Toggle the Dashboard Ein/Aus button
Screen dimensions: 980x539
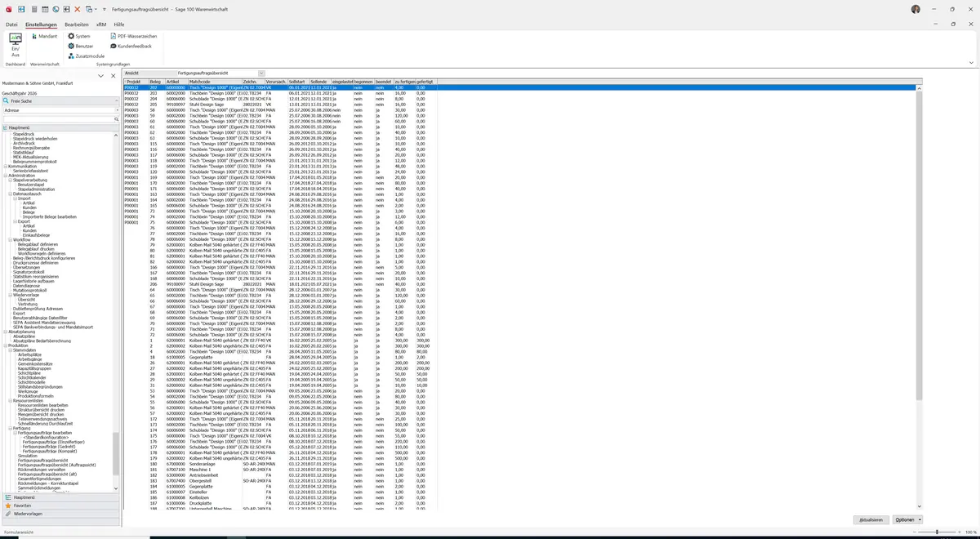pyautogui.click(x=15, y=44)
